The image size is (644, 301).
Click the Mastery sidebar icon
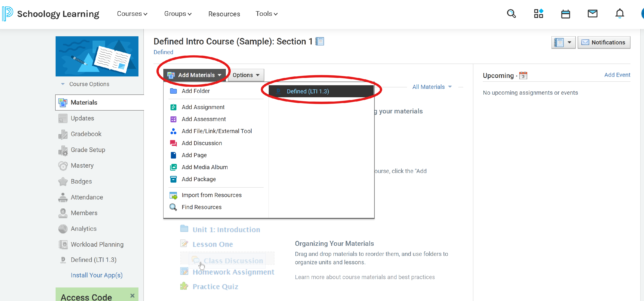pos(63,166)
